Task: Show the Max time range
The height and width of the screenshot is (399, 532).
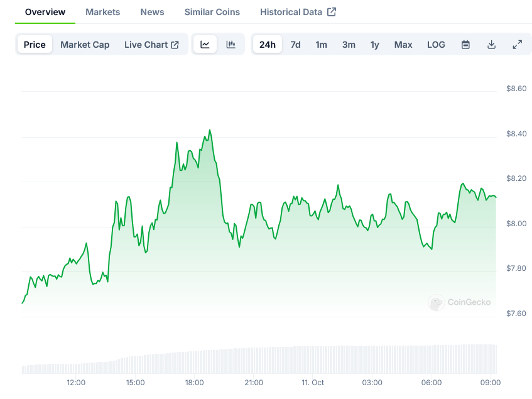Action: 403,45
